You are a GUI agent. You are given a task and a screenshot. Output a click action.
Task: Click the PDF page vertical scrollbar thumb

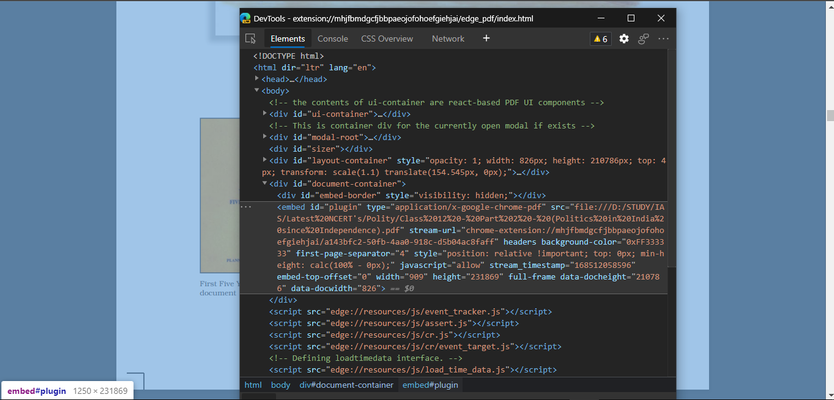pyautogui.click(x=830, y=115)
